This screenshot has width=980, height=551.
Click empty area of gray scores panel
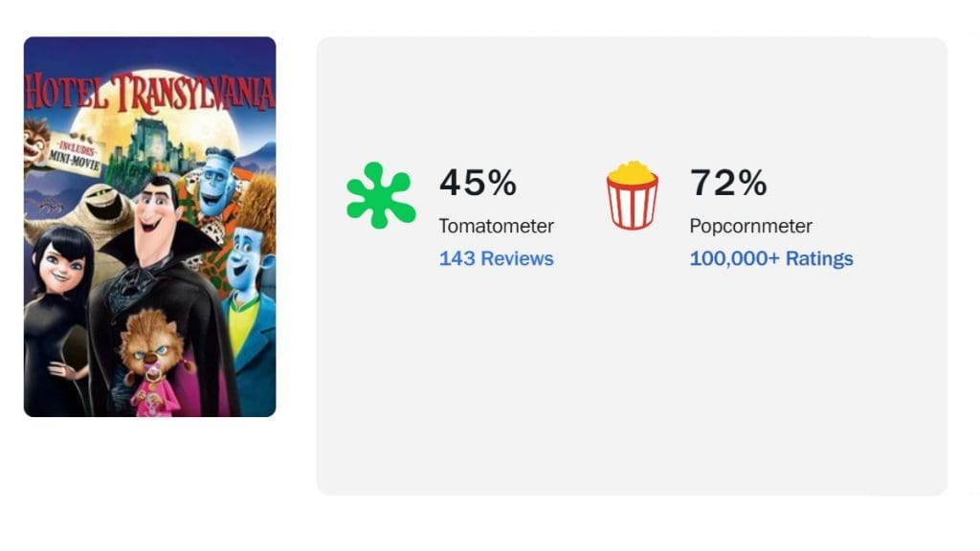click(x=632, y=402)
